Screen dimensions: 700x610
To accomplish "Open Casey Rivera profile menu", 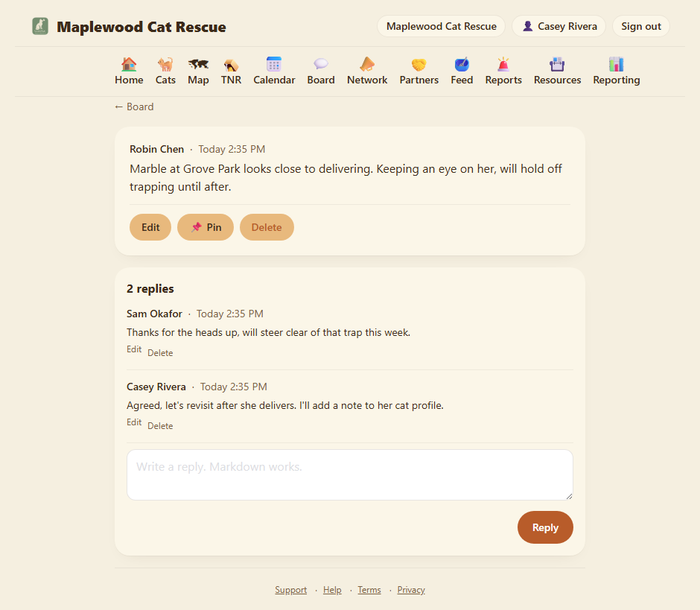I will (x=559, y=26).
